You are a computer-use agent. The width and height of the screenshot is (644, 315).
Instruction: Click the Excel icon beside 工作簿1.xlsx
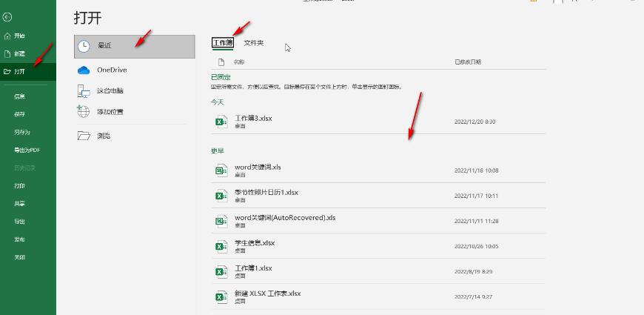click(x=221, y=271)
